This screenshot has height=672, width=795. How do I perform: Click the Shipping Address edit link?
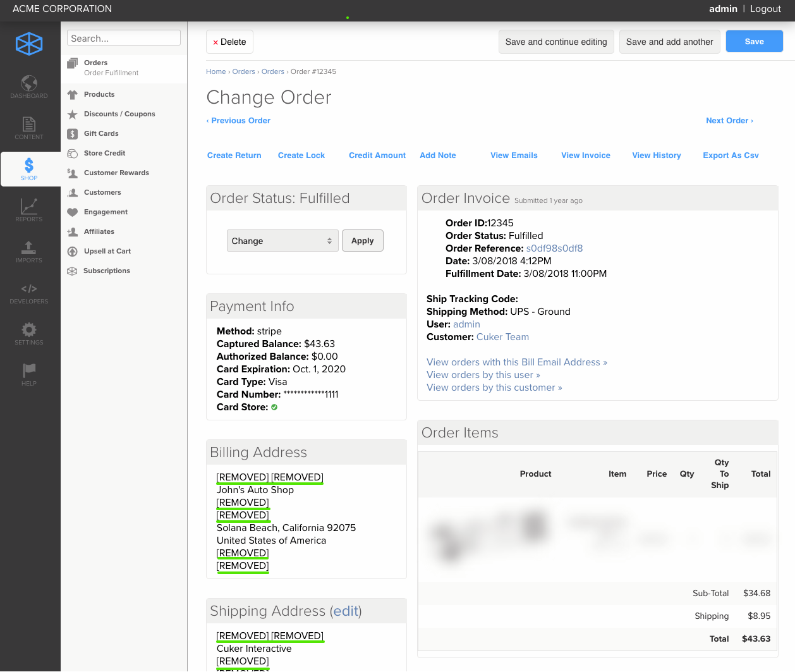[346, 611]
